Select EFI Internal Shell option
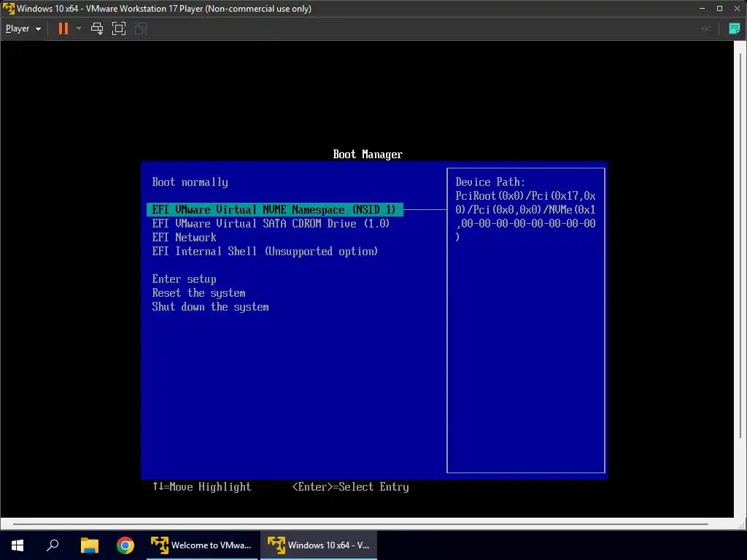The height and width of the screenshot is (560, 747). (x=265, y=251)
